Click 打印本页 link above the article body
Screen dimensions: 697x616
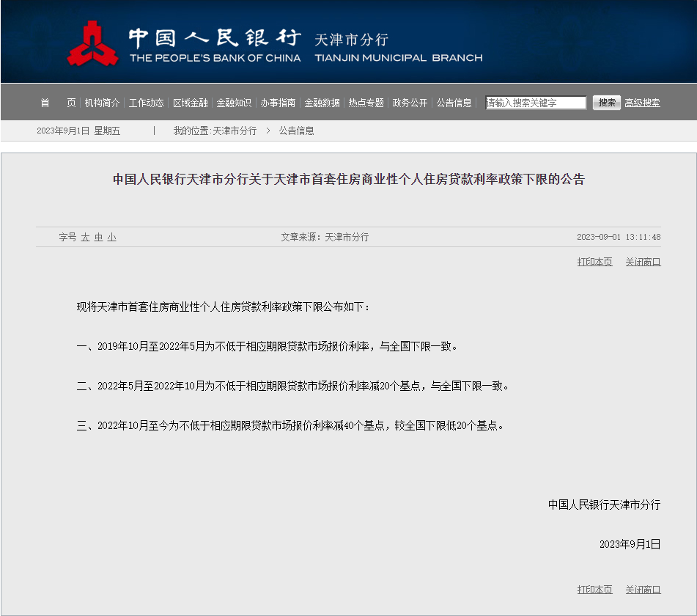click(x=594, y=262)
